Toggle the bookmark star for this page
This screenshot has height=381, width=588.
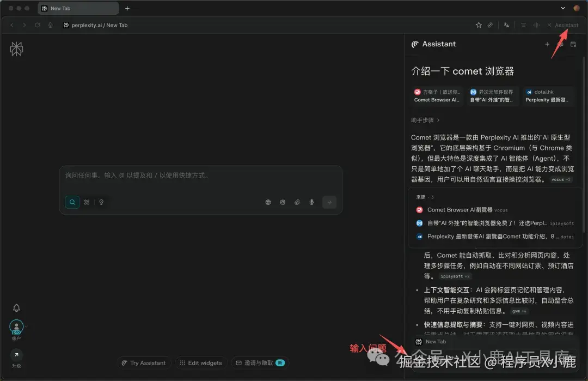tap(479, 25)
